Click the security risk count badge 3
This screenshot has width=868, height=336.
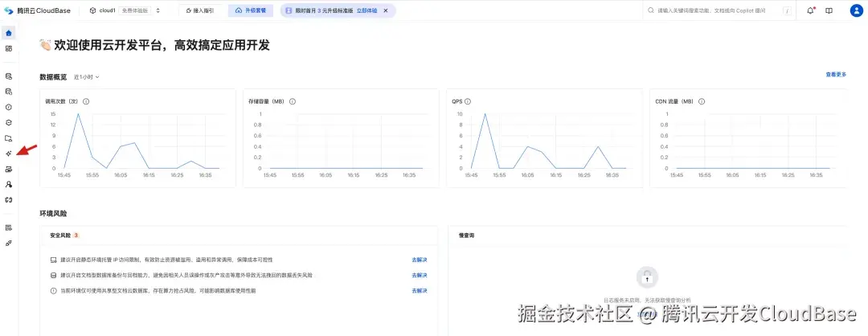point(76,236)
